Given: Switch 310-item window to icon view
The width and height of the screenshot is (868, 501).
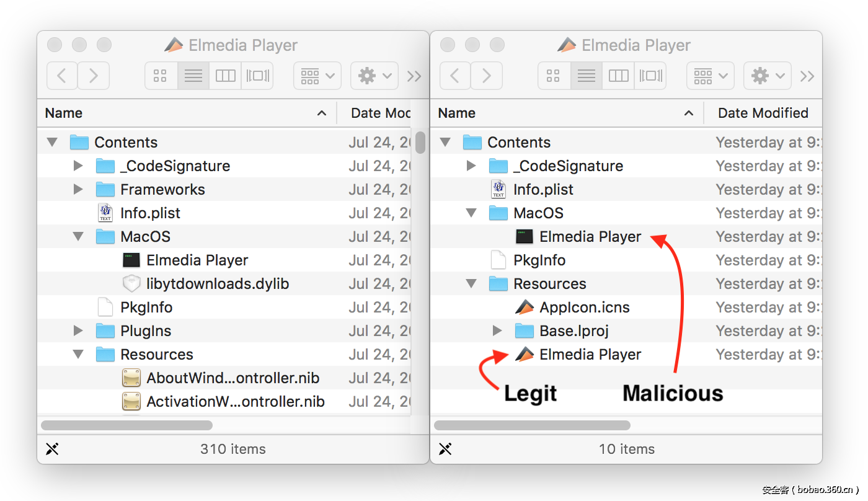Looking at the screenshot, I should click(x=161, y=76).
